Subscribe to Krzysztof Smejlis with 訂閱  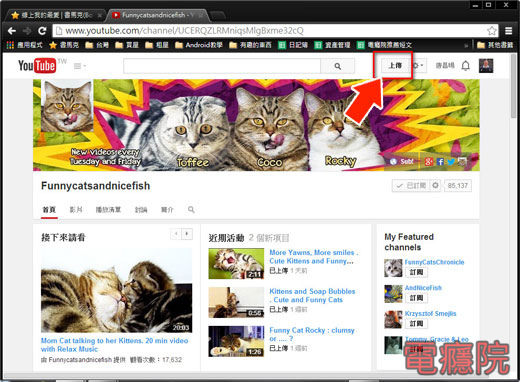point(416,324)
